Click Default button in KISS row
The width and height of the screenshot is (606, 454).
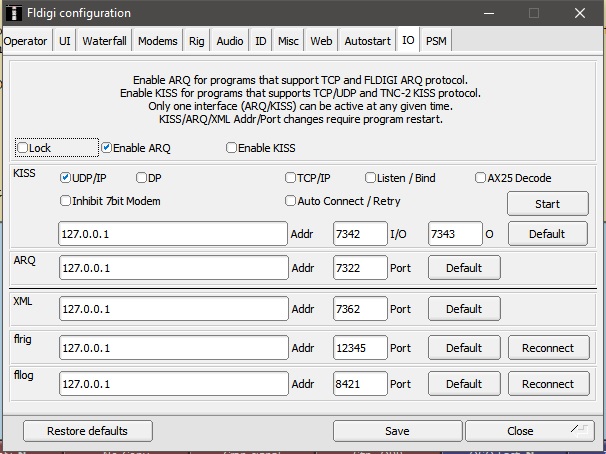[548, 234]
